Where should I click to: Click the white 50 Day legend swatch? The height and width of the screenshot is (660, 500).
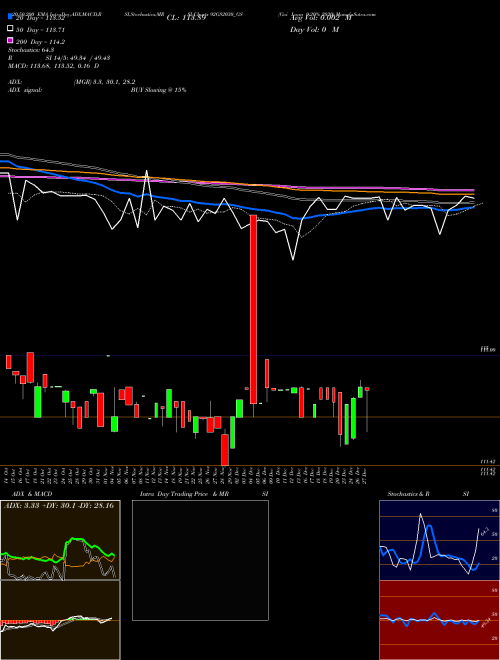[10, 29]
